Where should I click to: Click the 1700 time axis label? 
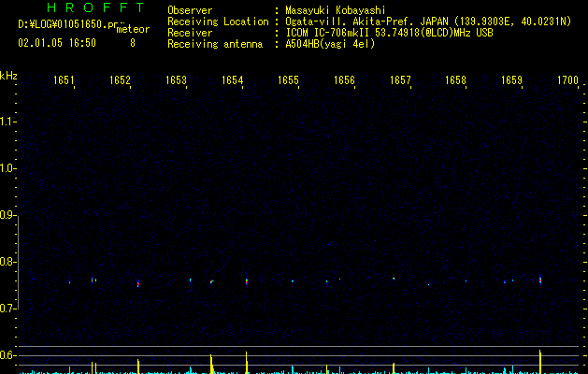567,80
